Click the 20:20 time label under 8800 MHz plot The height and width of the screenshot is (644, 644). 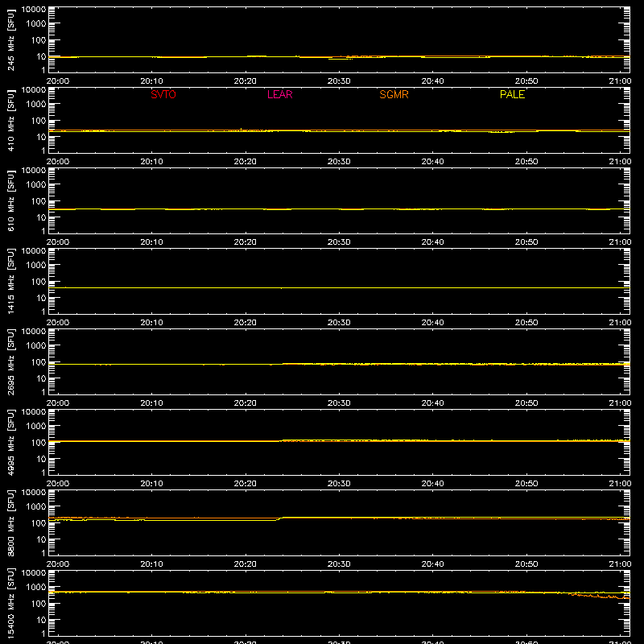pos(246,564)
